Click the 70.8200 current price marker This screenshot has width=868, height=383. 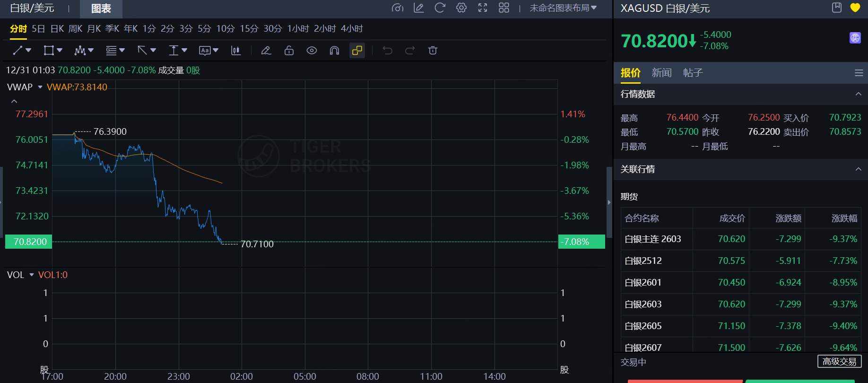(29, 242)
